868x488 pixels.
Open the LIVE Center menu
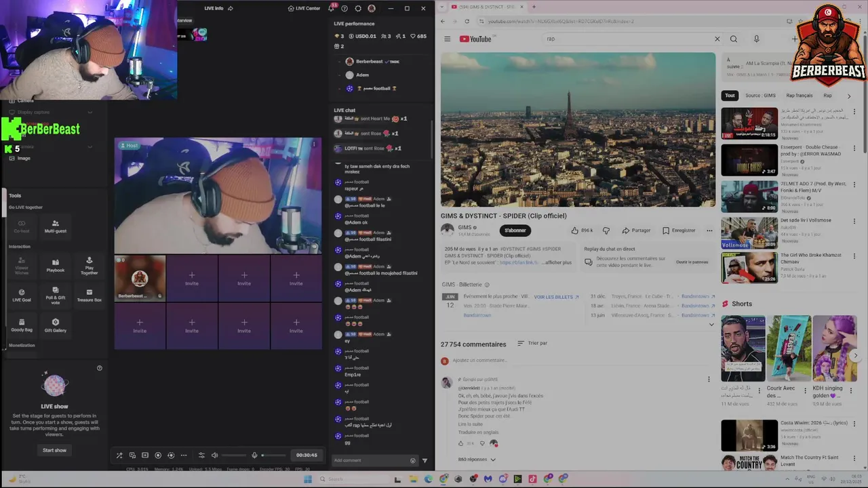(x=304, y=8)
